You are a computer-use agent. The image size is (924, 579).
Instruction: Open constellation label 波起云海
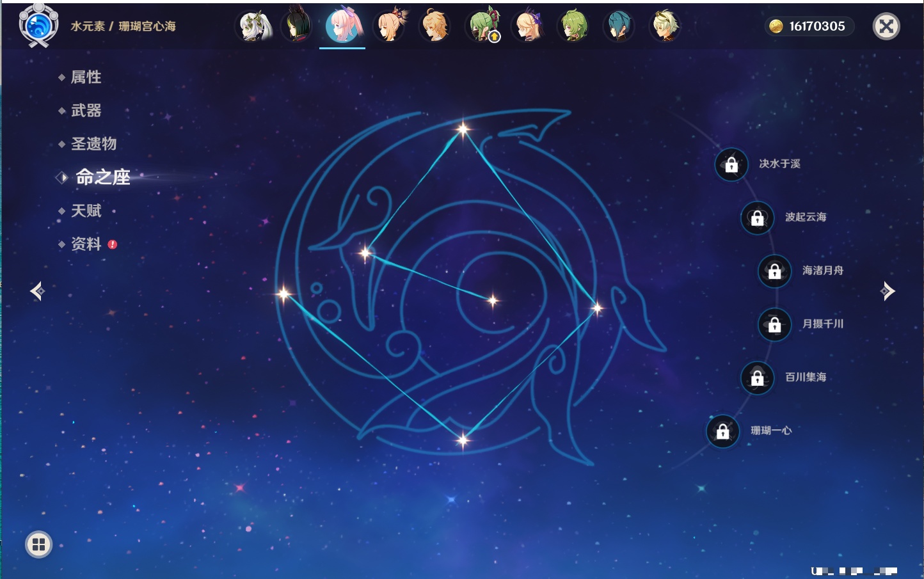[806, 217]
